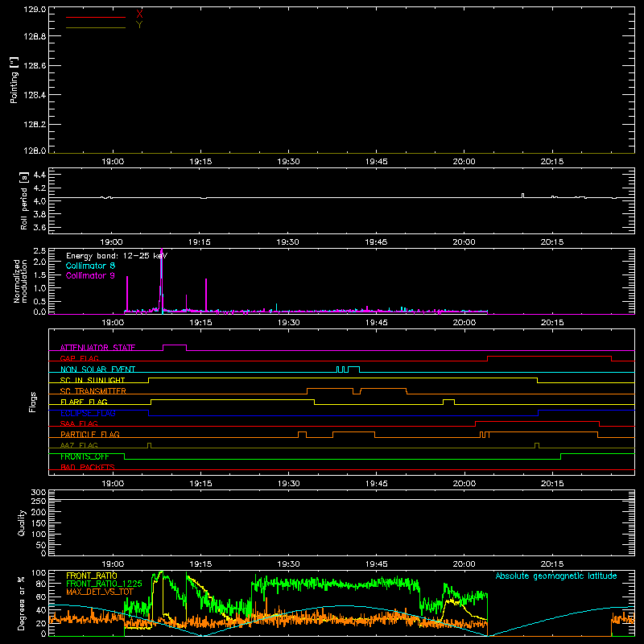Select the Collimator 8 legend entry
This screenshot has height=644, width=644.
pyautogui.click(x=90, y=266)
